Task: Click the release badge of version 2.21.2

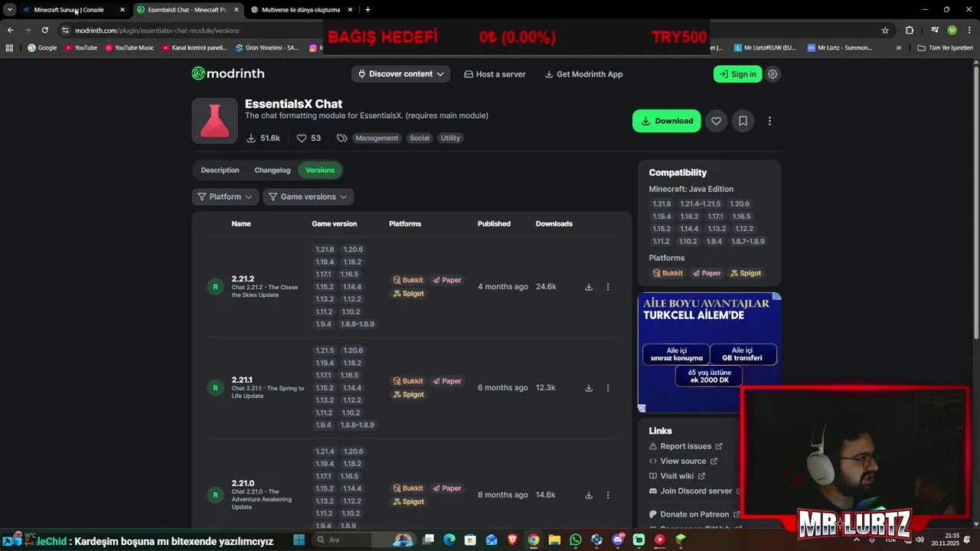Action: coord(215,287)
